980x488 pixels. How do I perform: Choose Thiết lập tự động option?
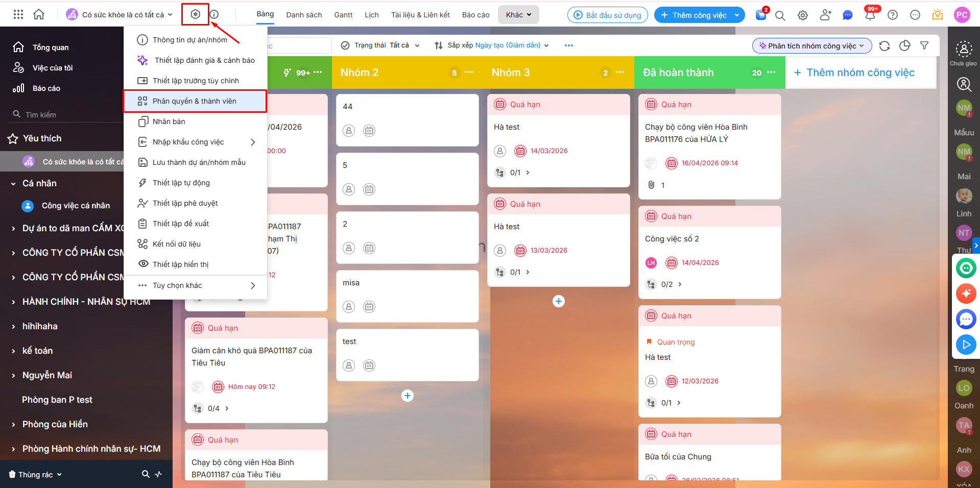[x=196, y=183]
